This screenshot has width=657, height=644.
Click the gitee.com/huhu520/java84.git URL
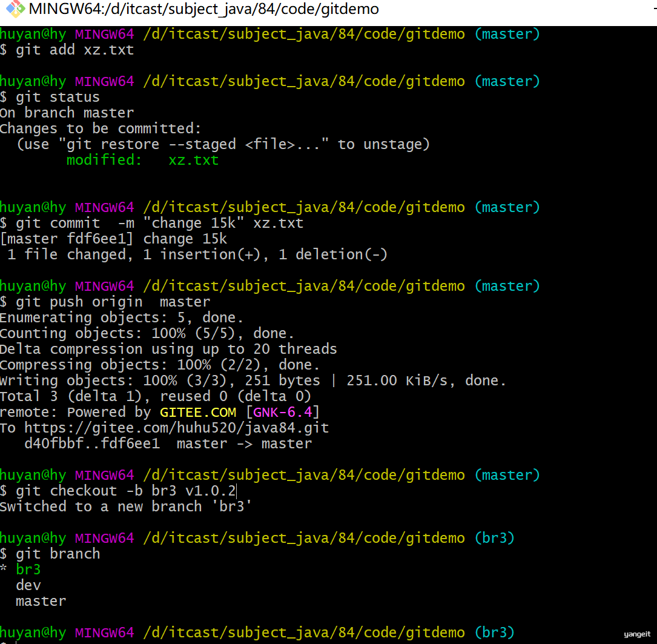coord(176,428)
